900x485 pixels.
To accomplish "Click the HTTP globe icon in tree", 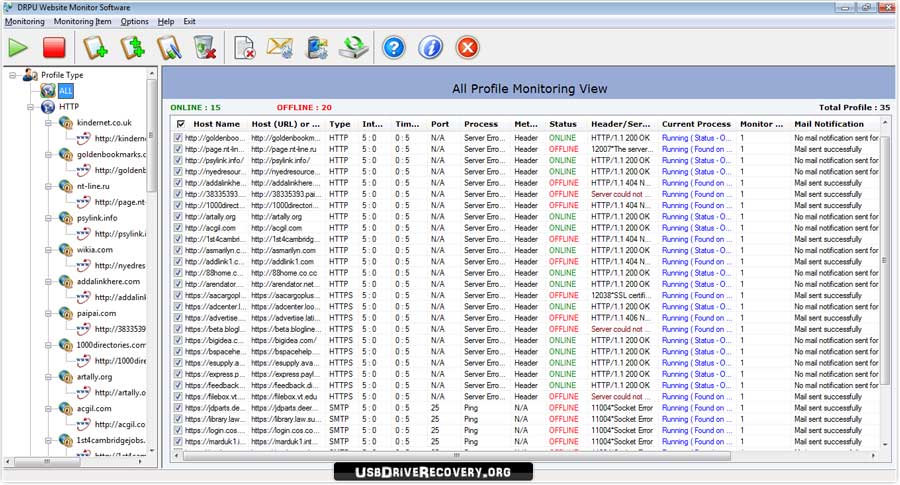I will click(48, 107).
